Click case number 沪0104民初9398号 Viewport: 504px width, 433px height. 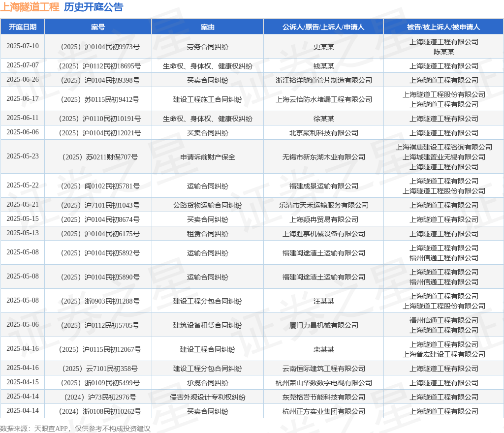pos(100,80)
